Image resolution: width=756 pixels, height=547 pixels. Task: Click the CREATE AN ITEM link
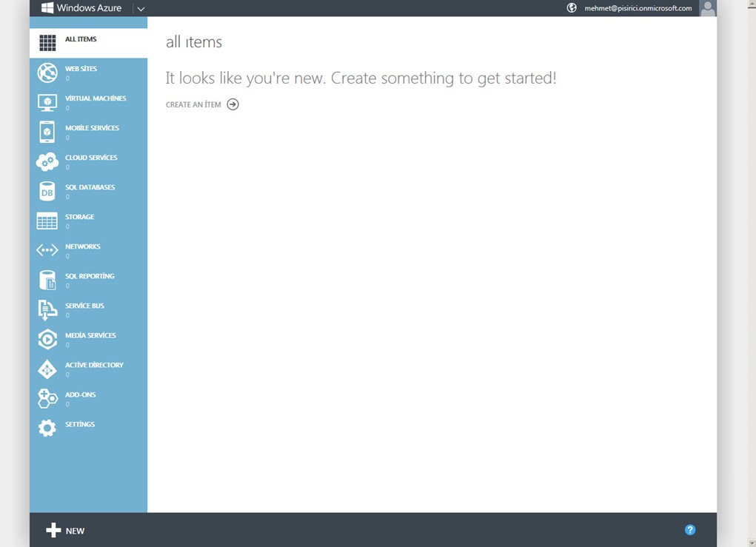(193, 104)
